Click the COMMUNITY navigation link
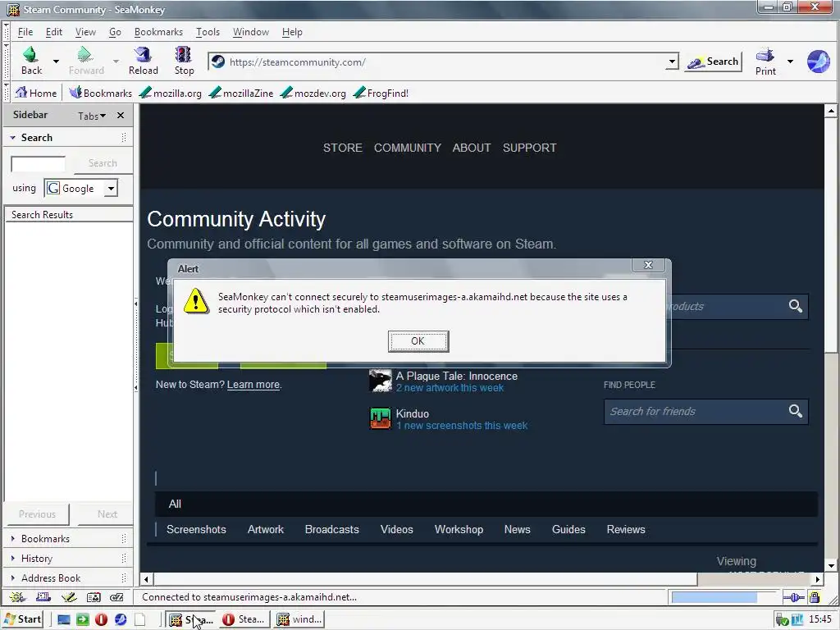 (407, 148)
